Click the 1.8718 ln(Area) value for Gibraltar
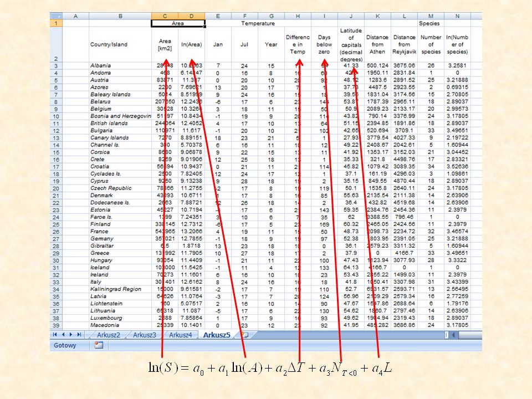This screenshot has height=399, width=532. [x=191, y=246]
